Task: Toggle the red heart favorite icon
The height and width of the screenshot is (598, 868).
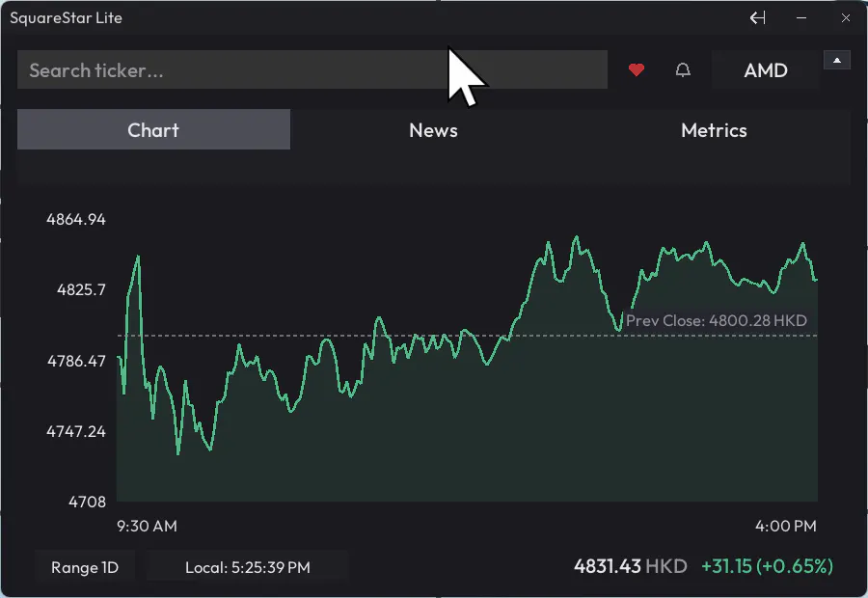Action: click(x=637, y=69)
